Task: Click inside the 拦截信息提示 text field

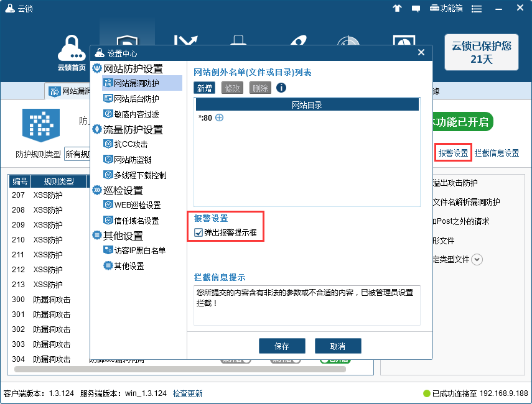Action: (x=305, y=305)
